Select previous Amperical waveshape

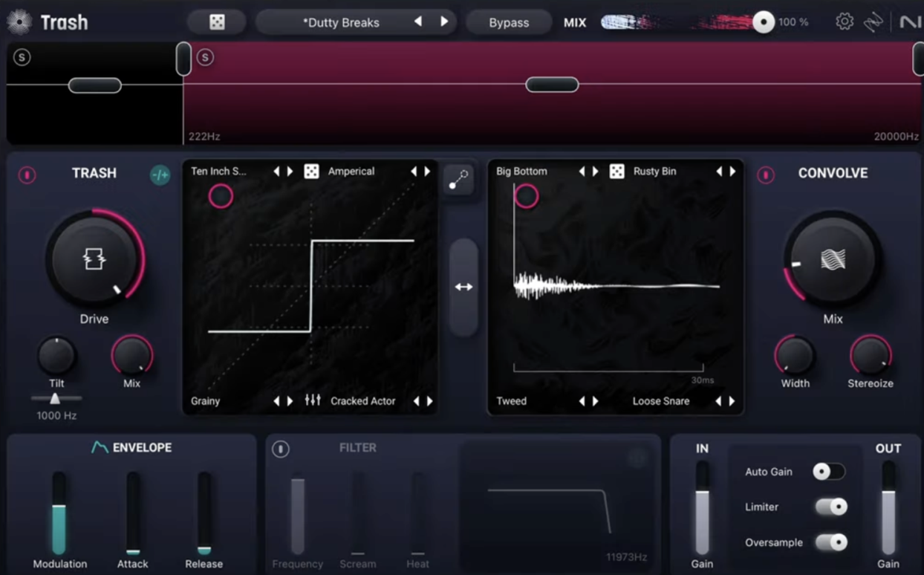(414, 172)
